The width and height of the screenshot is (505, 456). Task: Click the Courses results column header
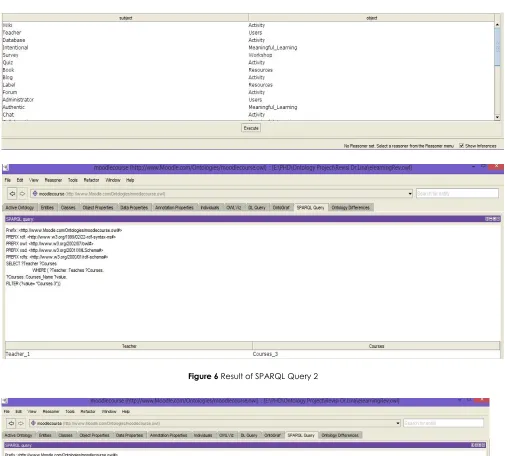click(x=376, y=346)
